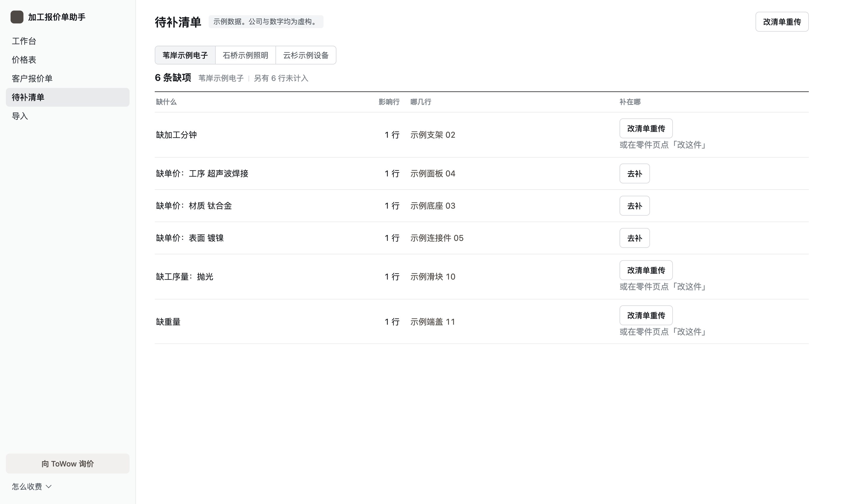The image size is (844, 504).
Task: Click 示例面板 04 in the table
Action: pos(433,173)
